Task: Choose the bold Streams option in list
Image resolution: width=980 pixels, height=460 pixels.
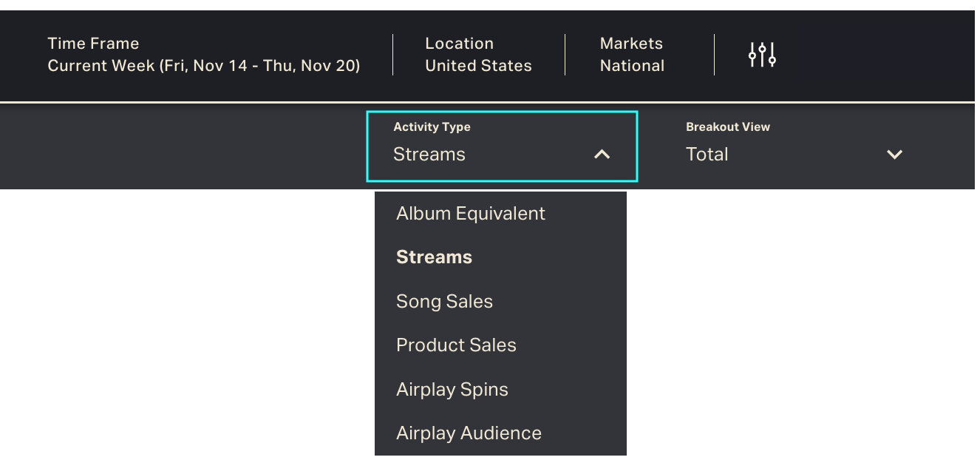Action: point(435,257)
